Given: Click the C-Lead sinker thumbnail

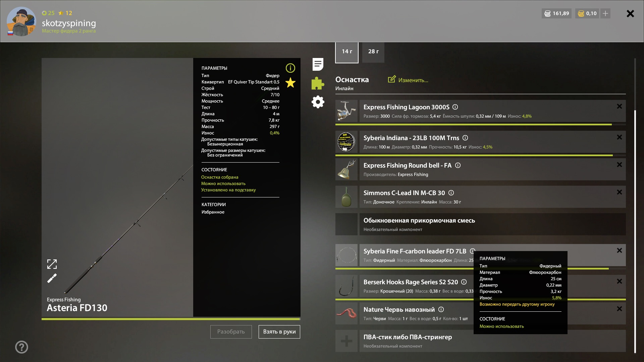Looking at the screenshot, I should click(346, 197).
